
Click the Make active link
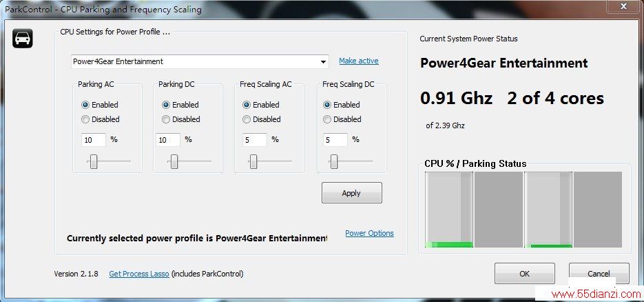pos(359,61)
